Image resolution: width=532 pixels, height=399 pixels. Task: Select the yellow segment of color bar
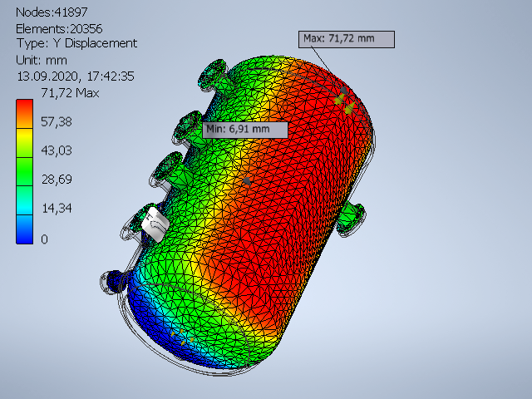tap(24, 142)
